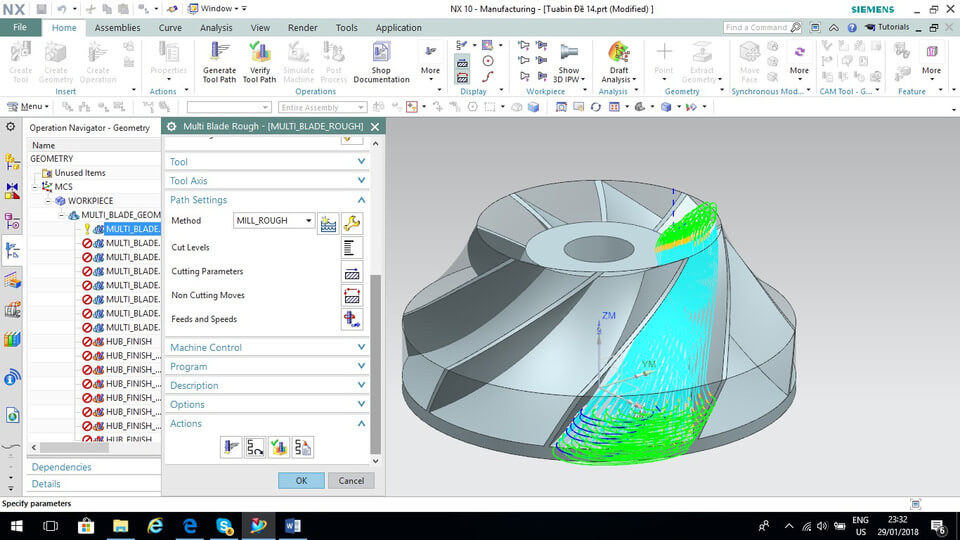Close the Multi Blade Rough dialog
Viewport: 960px width, 540px height.
[x=375, y=126]
